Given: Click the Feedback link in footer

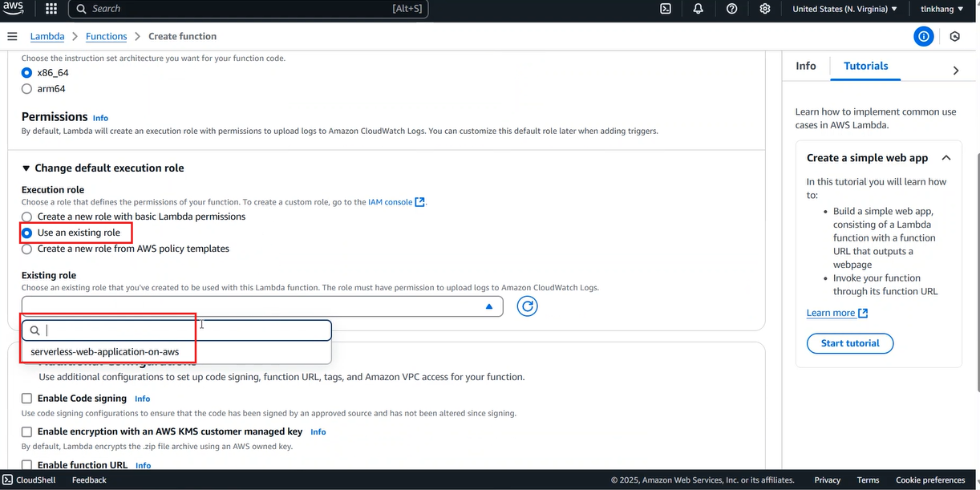Looking at the screenshot, I should [x=89, y=480].
